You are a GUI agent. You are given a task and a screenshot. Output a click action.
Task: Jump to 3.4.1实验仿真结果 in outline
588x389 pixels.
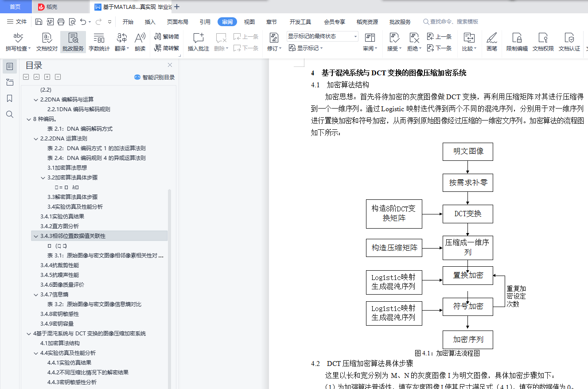click(x=62, y=217)
